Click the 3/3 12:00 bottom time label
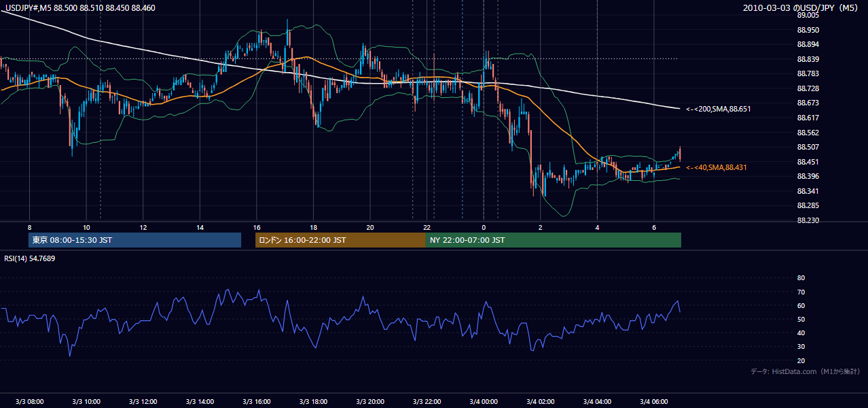 [143, 401]
